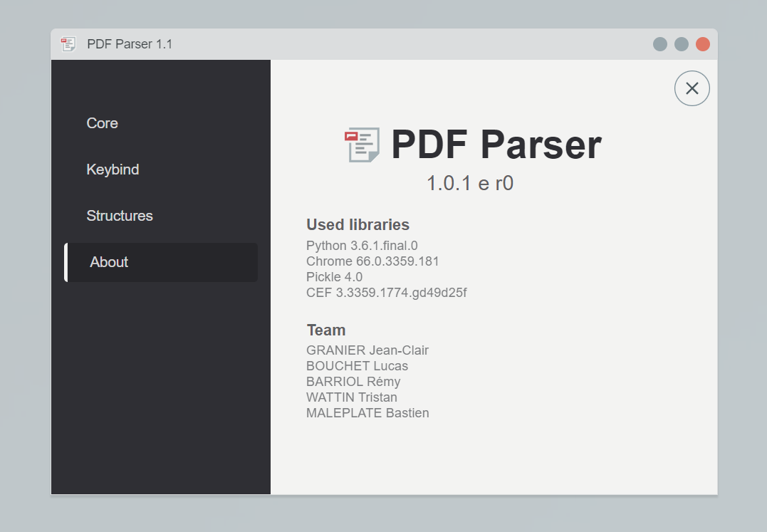Switch to the Structures section
This screenshot has height=532, width=767.
point(120,216)
